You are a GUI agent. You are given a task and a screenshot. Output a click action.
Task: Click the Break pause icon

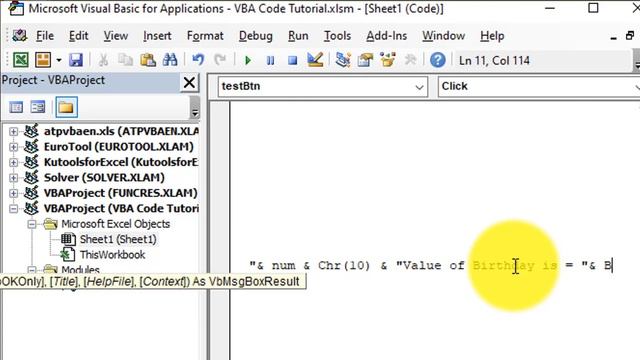(x=270, y=60)
